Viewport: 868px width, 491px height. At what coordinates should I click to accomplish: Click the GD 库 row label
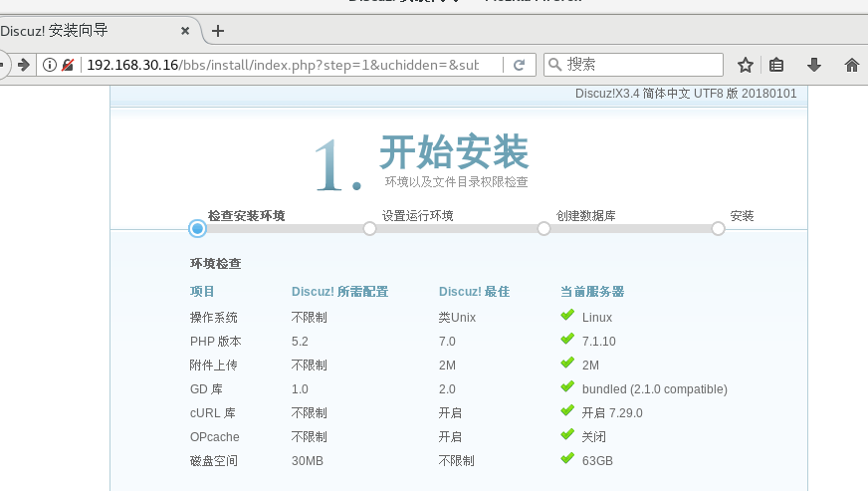coord(206,389)
